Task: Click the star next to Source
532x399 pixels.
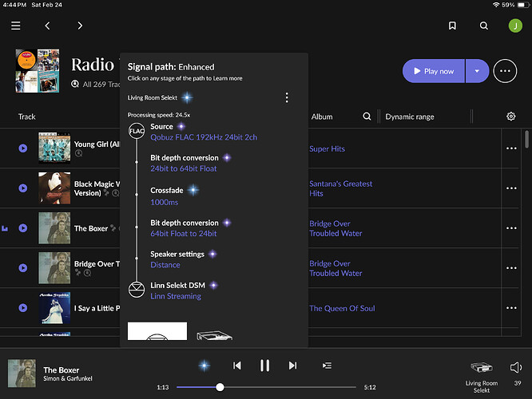Action: (x=181, y=126)
